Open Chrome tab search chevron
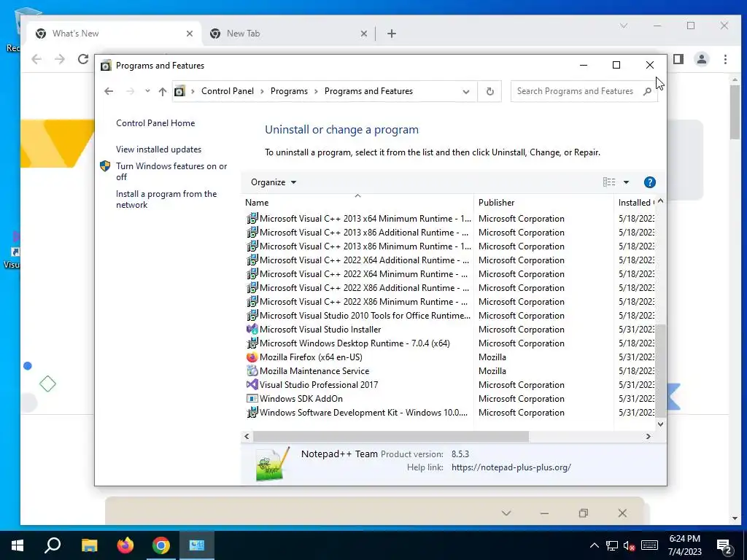Viewport: 747px width, 560px height. (x=623, y=26)
